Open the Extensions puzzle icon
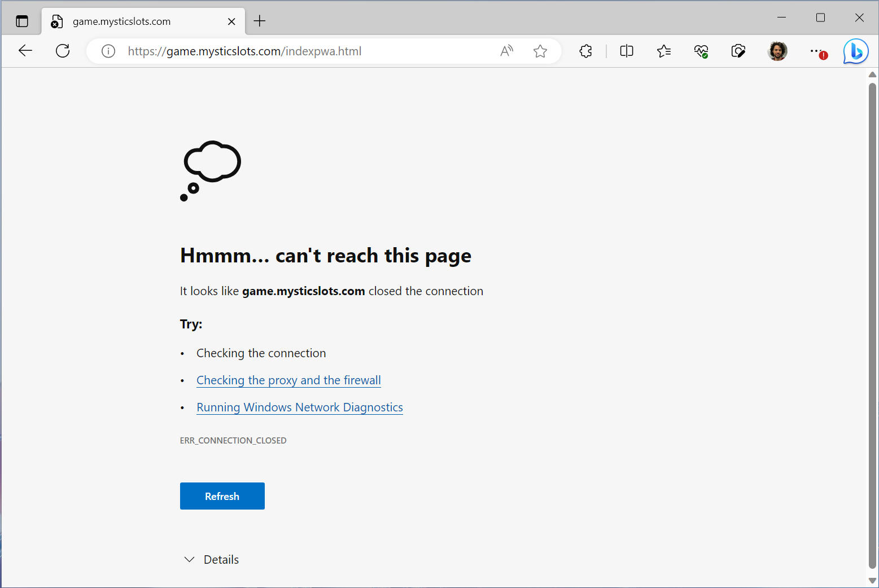 (x=585, y=51)
